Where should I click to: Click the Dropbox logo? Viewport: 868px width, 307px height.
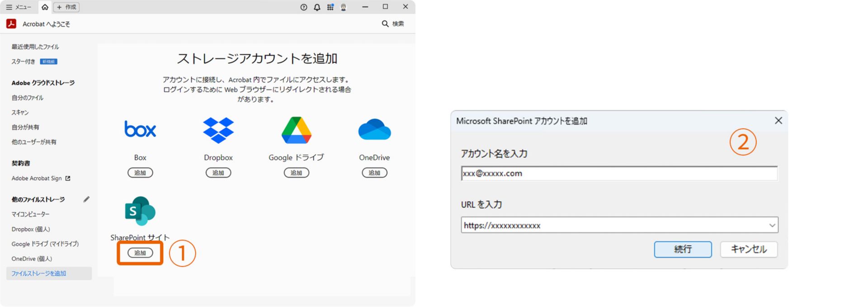click(218, 130)
